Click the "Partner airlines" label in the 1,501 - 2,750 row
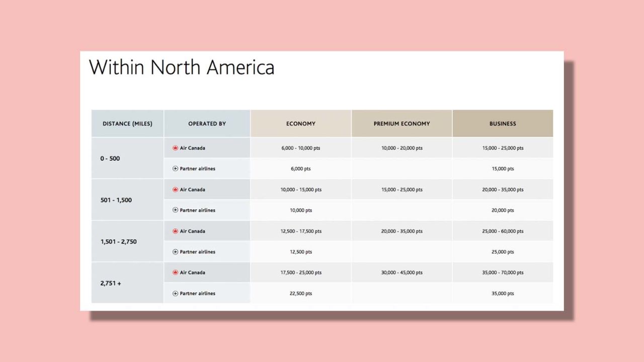 click(x=197, y=252)
